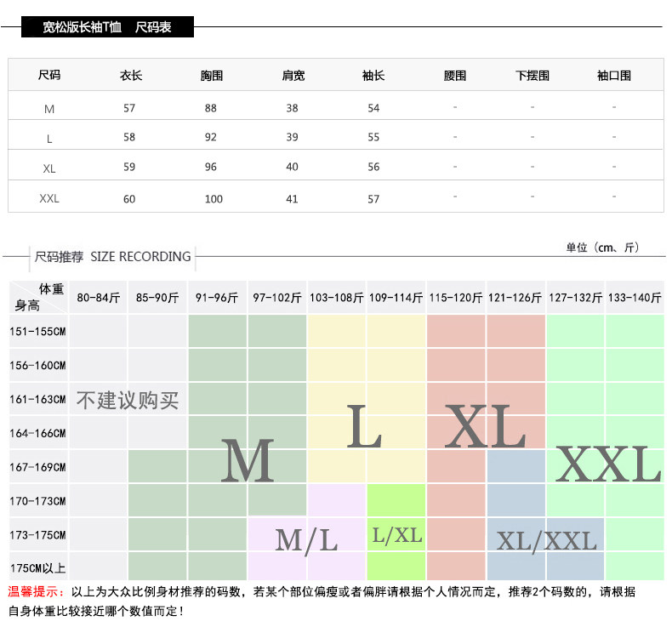This screenshot has width=672, height=627.
Task: Click the 体重 身高 corner header cell
Action: 38,298
